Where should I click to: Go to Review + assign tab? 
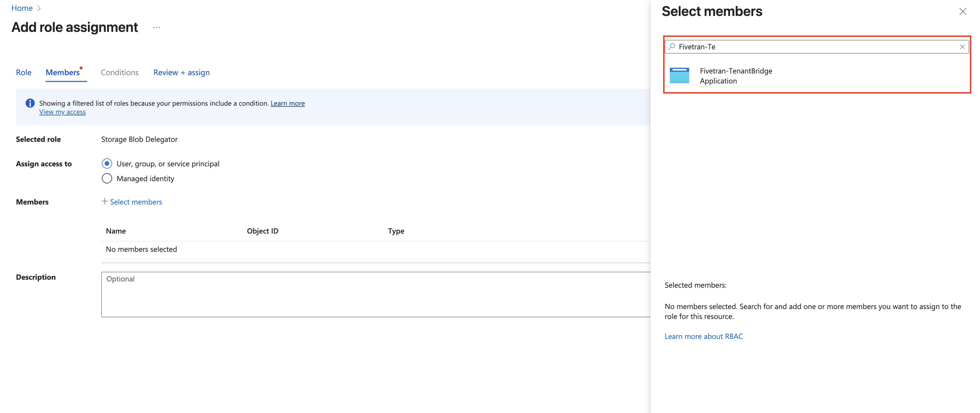coord(182,72)
